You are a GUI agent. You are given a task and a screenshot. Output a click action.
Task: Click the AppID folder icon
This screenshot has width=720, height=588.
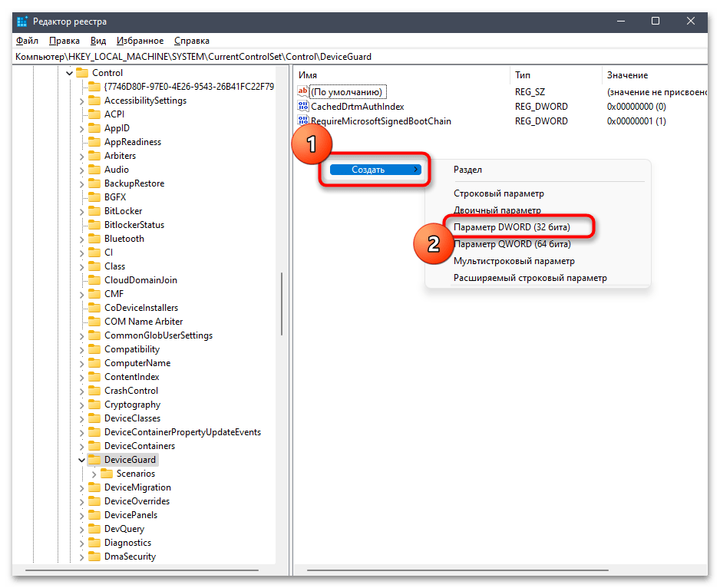point(94,127)
